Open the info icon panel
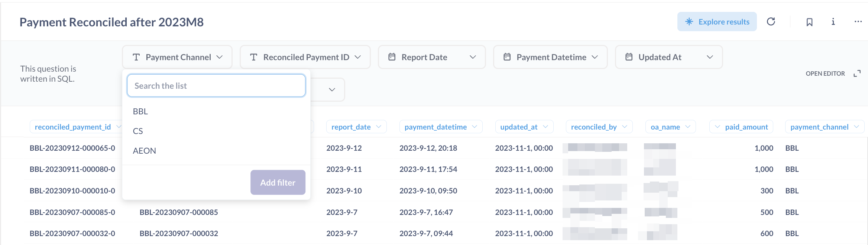This screenshot has height=245, width=868. (x=833, y=22)
